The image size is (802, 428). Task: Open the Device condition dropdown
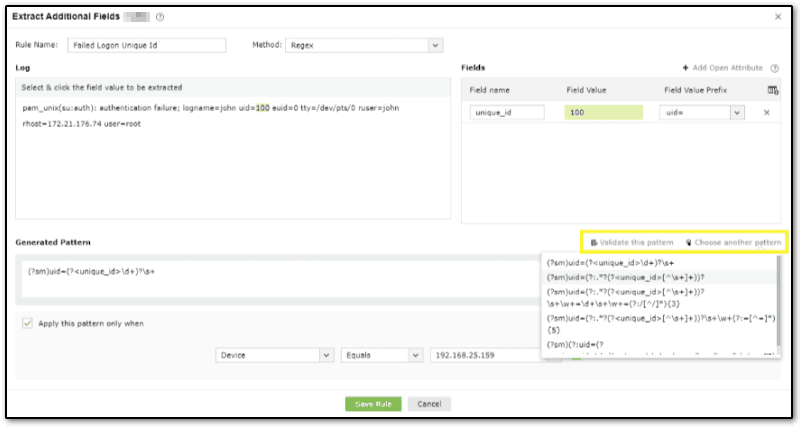275,355
